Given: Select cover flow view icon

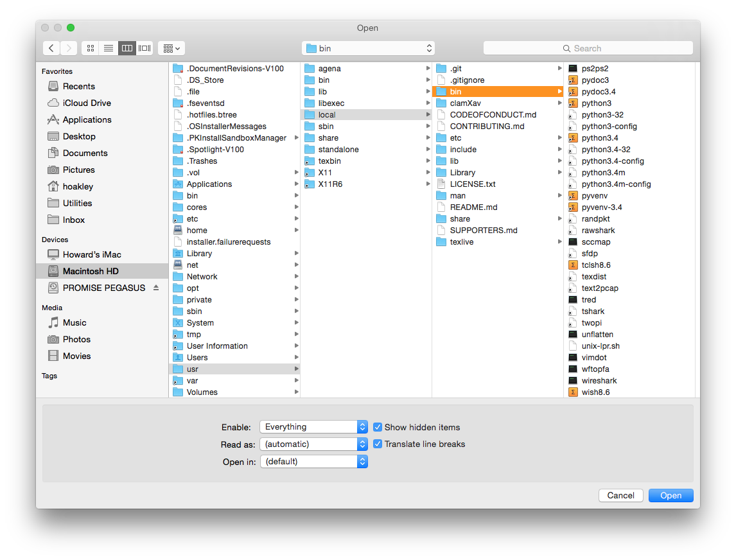Looking at the screenshot, I should [145, 48].
